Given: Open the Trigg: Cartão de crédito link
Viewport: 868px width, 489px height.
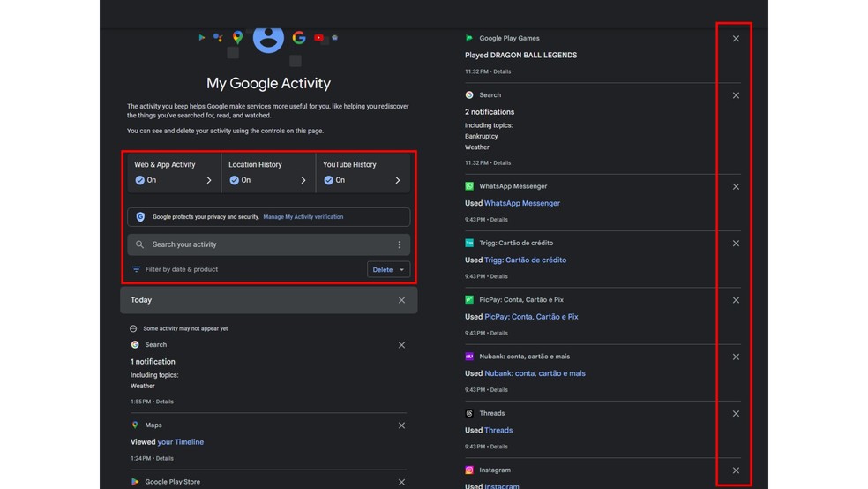Looking at the screenshot, I should (x=525, y=260).
